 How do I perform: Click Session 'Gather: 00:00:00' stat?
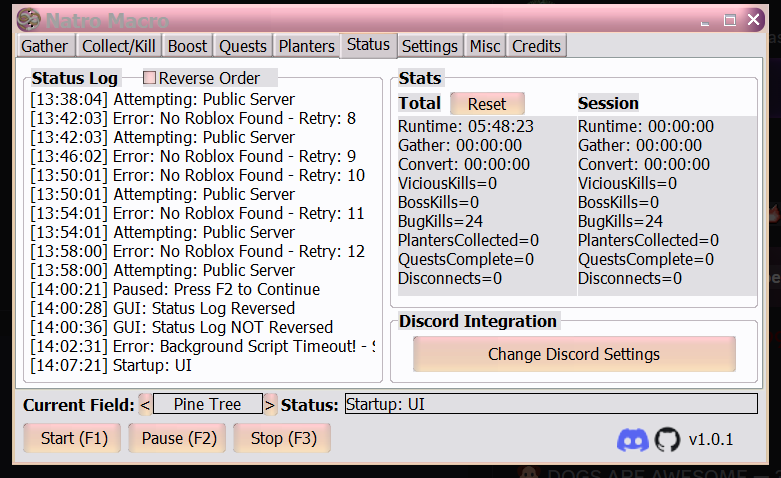pyautogui.click(x=640, y=145)
